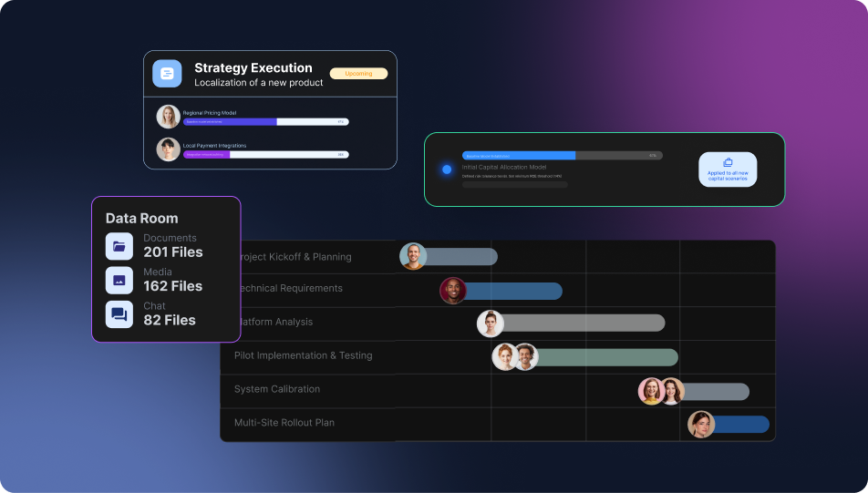
Task: Click the Local Payment Integrations progress bar
Action: [265, 155]
